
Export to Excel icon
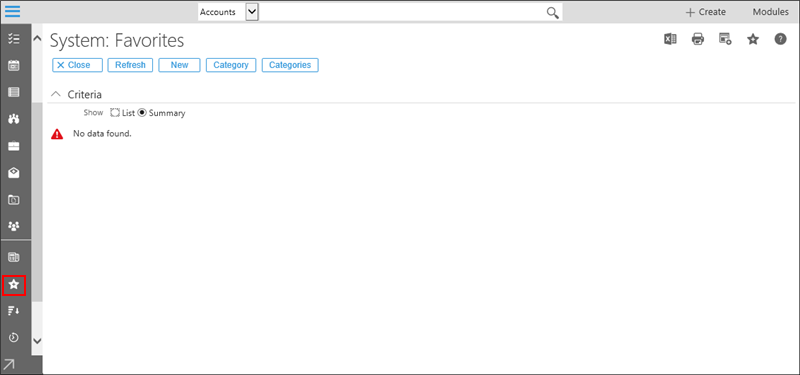(x=670, y=39)
